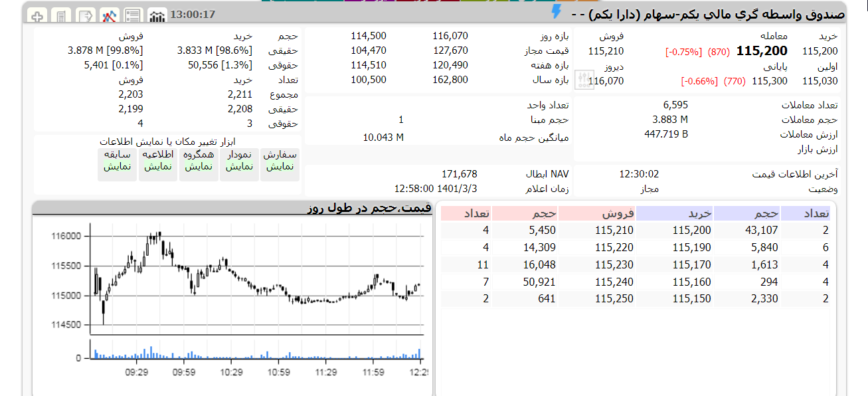Viewport: 868px width, 396px height.
Task: Click the allowed price upper limit 127,670
Action: 450,50
